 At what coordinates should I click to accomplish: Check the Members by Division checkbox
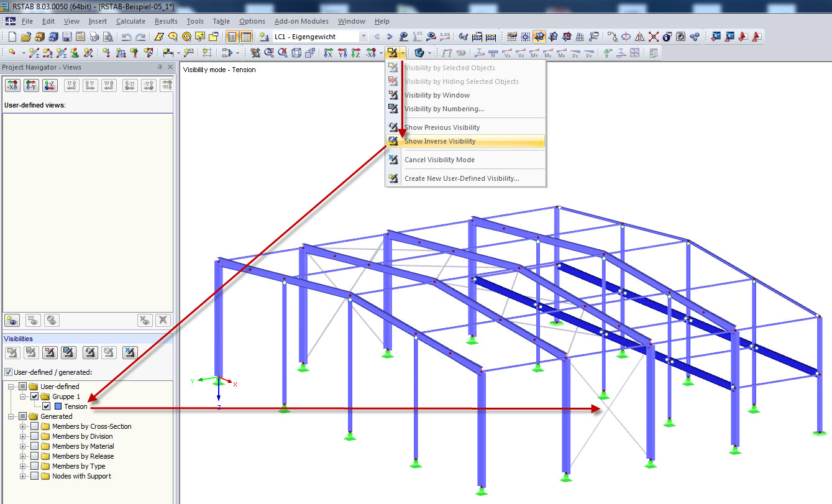point(34,436)
